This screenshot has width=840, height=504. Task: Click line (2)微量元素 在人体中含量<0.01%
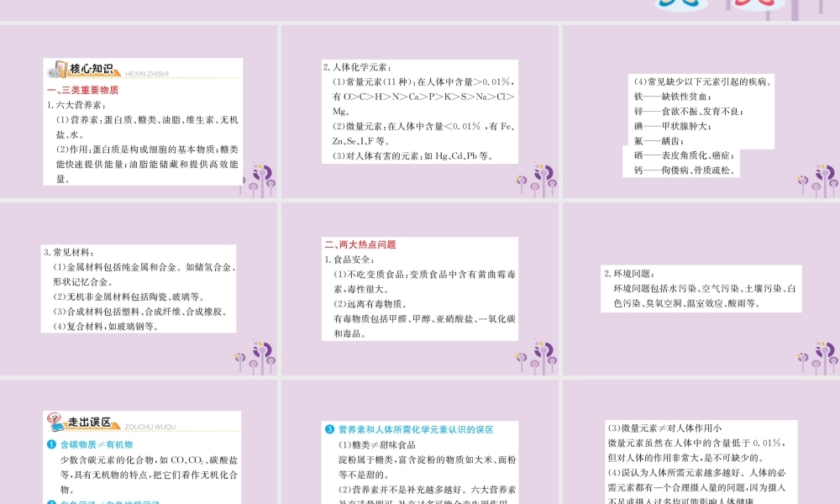coord(423,126)
